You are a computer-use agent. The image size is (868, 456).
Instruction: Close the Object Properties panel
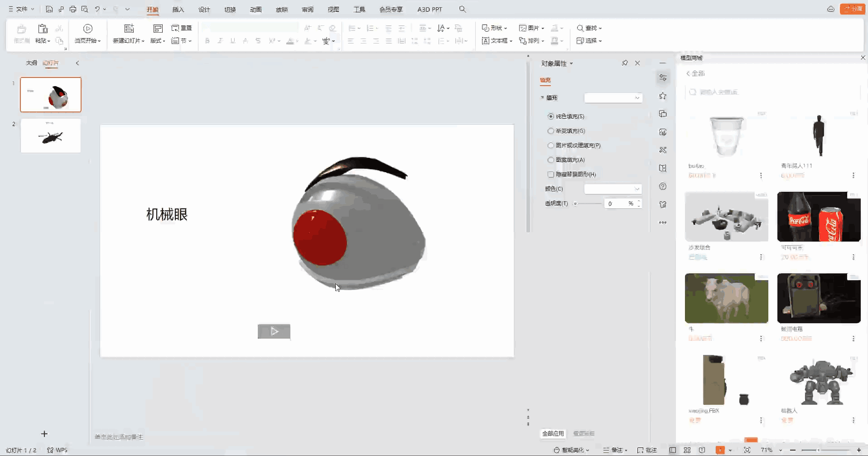pyautogui.click(x=637, y=63)
